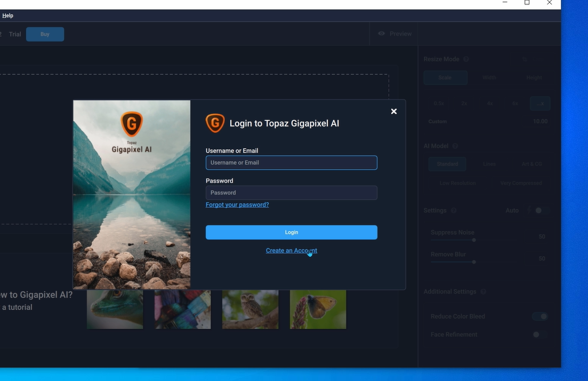Open the lizard sample image thumbnail
The height and width of the screenshot is (381, 588).
pyautogui.click(x=115, y=309)
